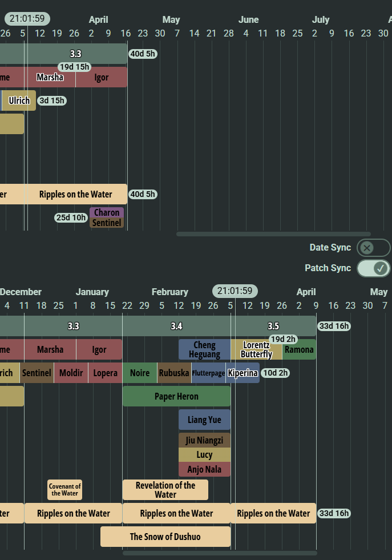Click the February month label
This screenshot has width=392, height=560.
[170, 292]
